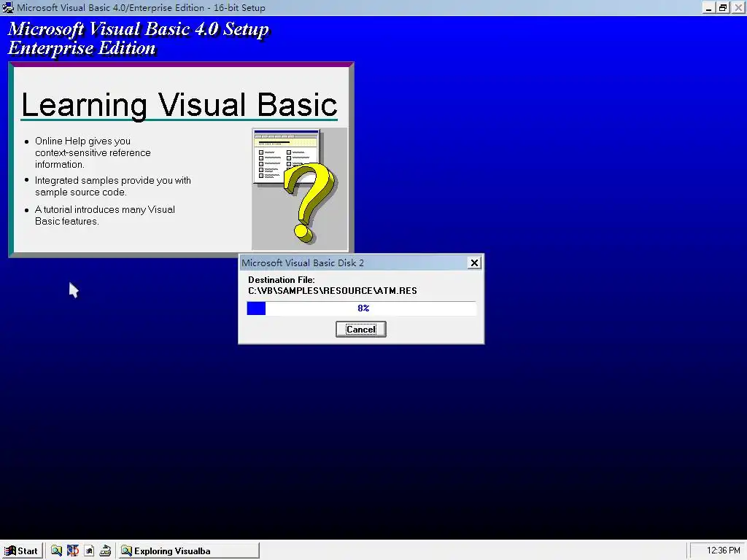Click the document shortcut quick launch icon

coord(89,551)
